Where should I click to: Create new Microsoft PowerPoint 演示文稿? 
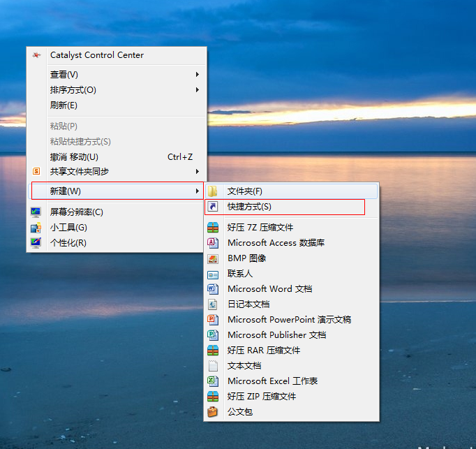point(292,320)
